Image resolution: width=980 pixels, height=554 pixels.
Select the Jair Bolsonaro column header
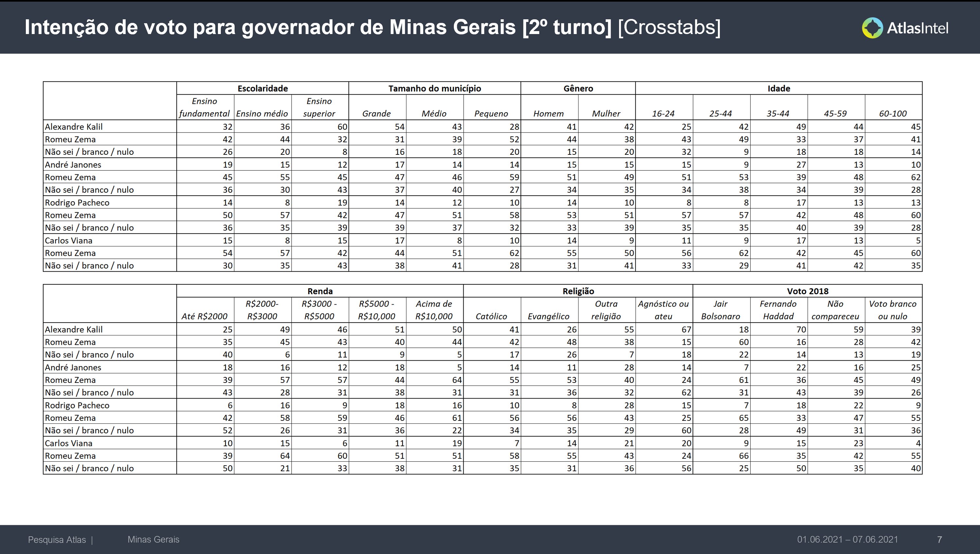click(x=721, y=310)
